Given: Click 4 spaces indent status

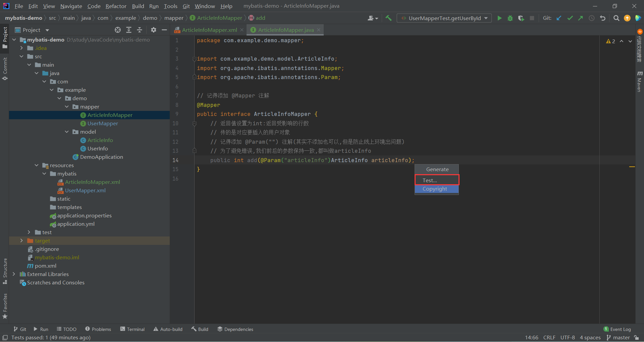Looking at the screenshot, I should pos(590,338).
